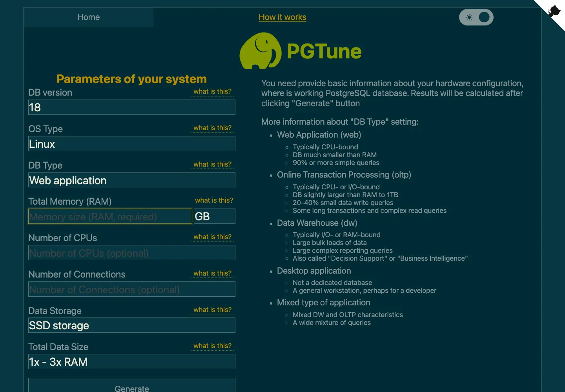Open the Data Storage dropdown showing SSD storage
This screenshot has width=565, height=392.
point(132,325)
